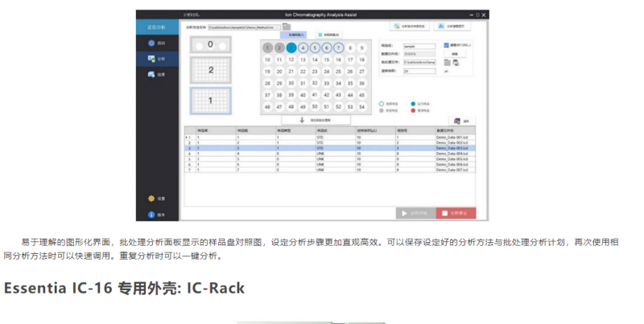Click the method file path field
Image resolution: width=644 pixels, height=324 pixels.
pos(244,27)
